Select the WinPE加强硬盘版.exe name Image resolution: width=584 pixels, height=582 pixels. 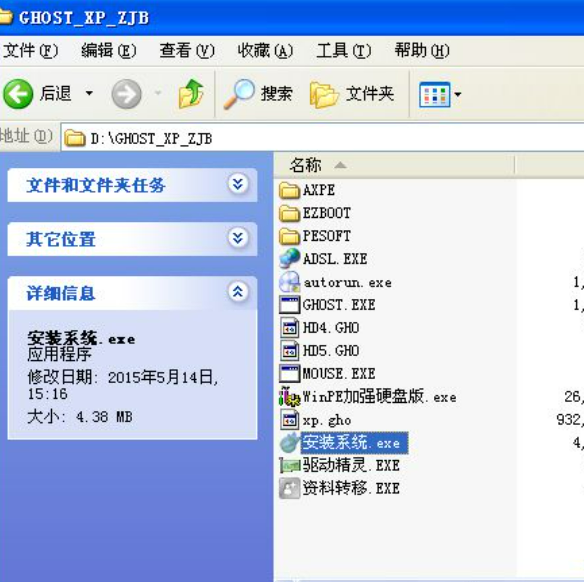(x=379, y=397)
